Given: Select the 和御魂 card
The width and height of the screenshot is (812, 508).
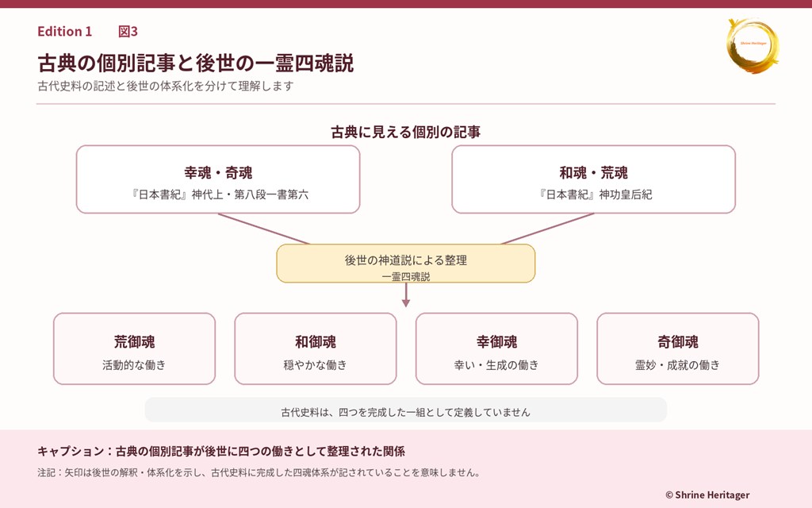Looking at the screenshot, I should (316, 349).
